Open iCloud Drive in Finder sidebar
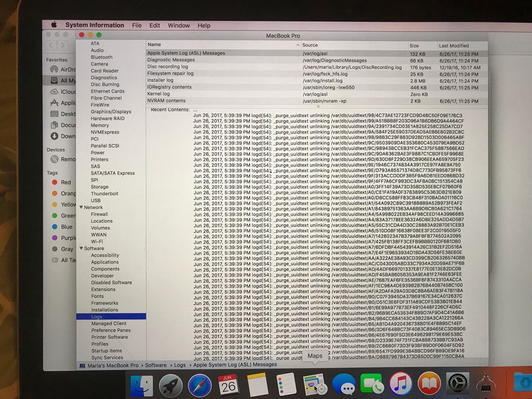Image resolution: width=532 pixels, height=399 pixels. click(x=63, y=92)
